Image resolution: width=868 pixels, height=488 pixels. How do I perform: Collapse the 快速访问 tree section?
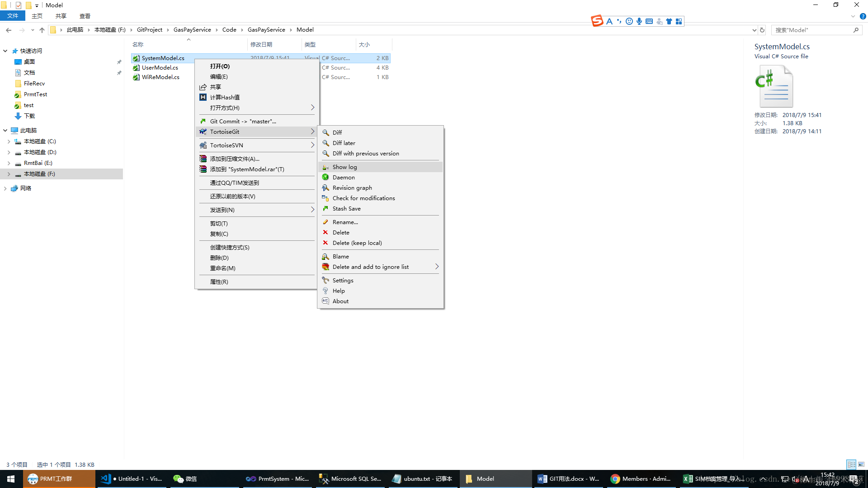click(5, 51)
